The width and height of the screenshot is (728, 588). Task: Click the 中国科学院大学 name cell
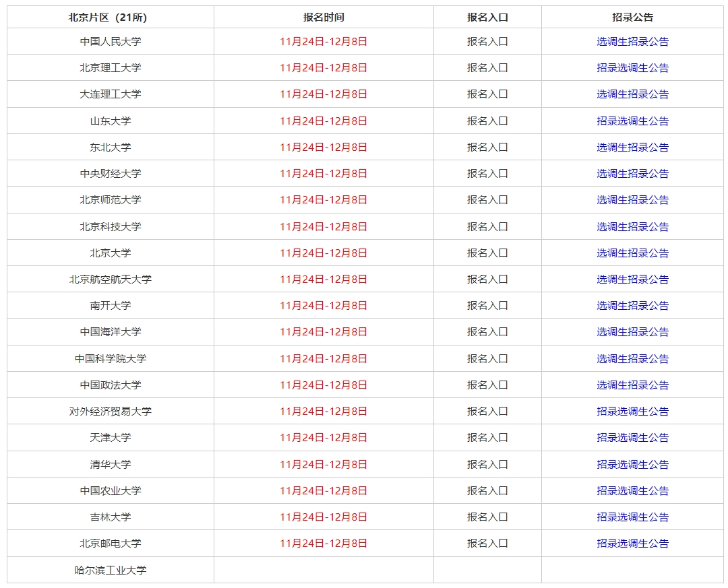coord(111,358)
